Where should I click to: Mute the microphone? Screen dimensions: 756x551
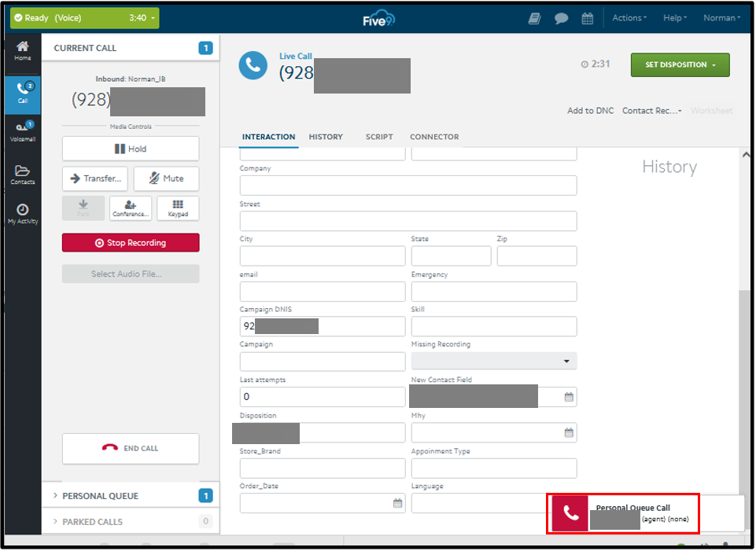(166, 178)
